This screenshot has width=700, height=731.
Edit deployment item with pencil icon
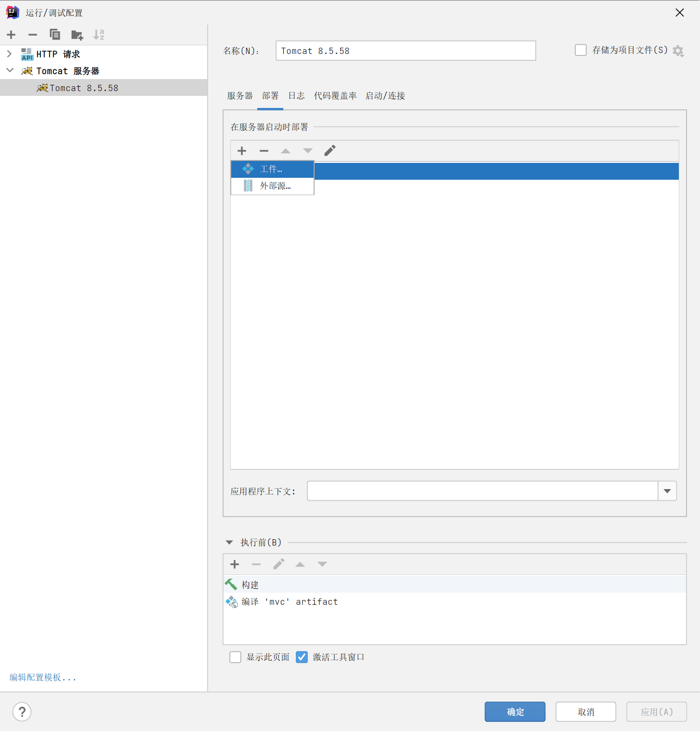[330, 151]
